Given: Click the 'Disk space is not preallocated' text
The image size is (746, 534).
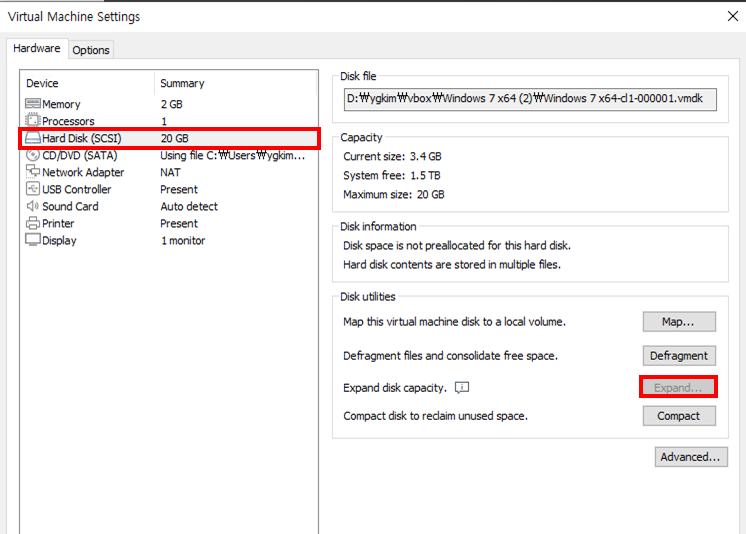Looking at the screenshot, I should [x=457, y=246].
